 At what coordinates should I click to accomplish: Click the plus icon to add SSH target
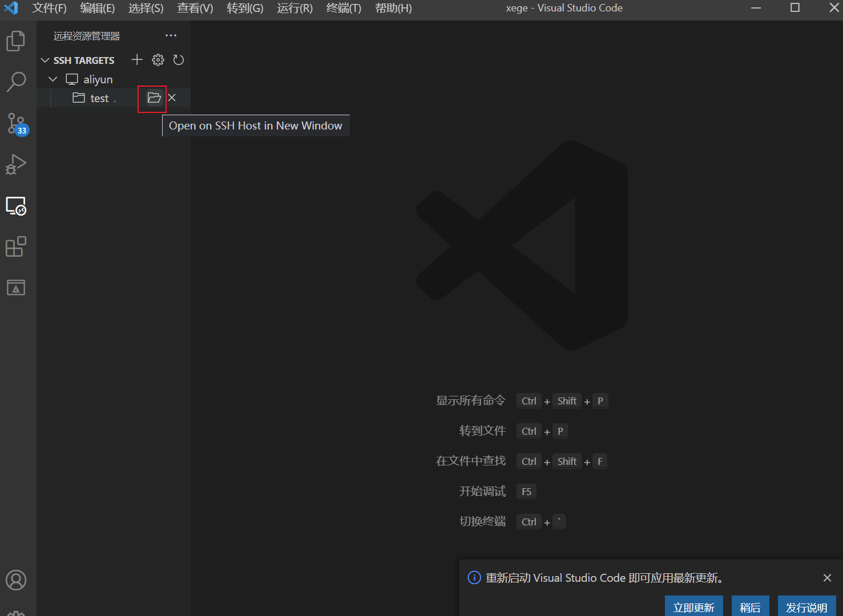tap(137, 60)
